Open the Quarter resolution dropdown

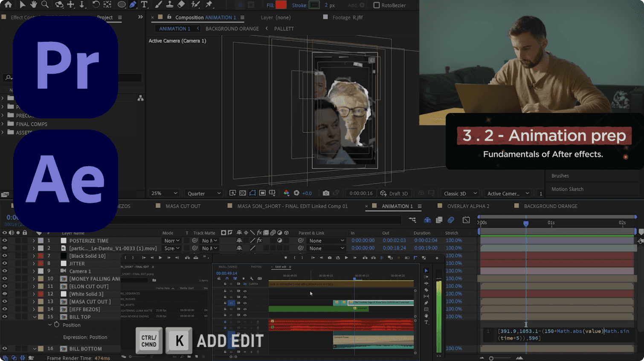(x=204, y=193)
